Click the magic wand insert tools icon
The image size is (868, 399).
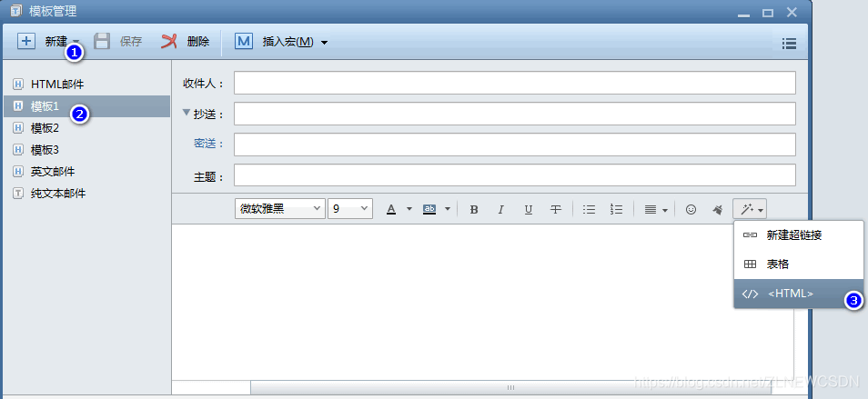(x=747, y=209)
